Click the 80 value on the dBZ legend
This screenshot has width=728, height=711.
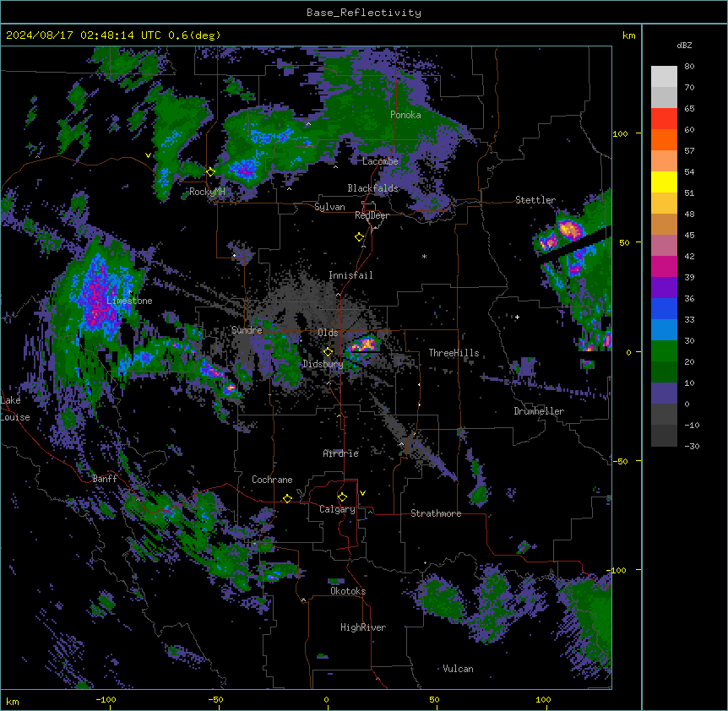(689, 67)
